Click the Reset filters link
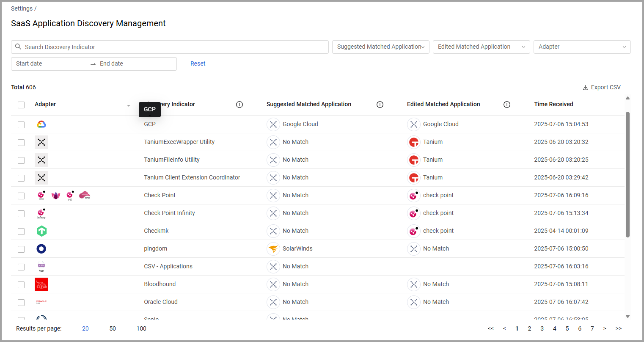The height and width of the screenshot is (342, 644). point(198,63)
